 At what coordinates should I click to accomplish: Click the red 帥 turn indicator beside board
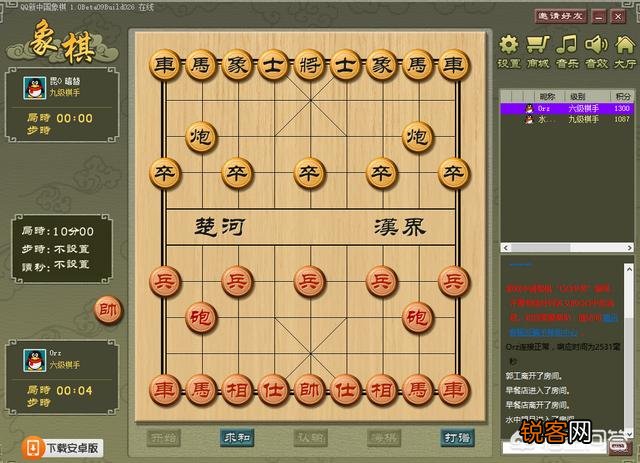[109, 310]
